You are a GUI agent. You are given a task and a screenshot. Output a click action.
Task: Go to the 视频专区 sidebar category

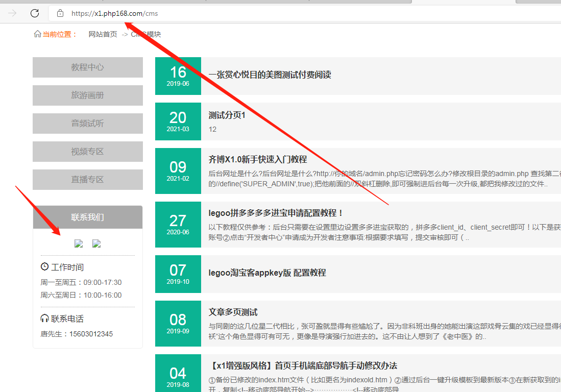(87, 152)
